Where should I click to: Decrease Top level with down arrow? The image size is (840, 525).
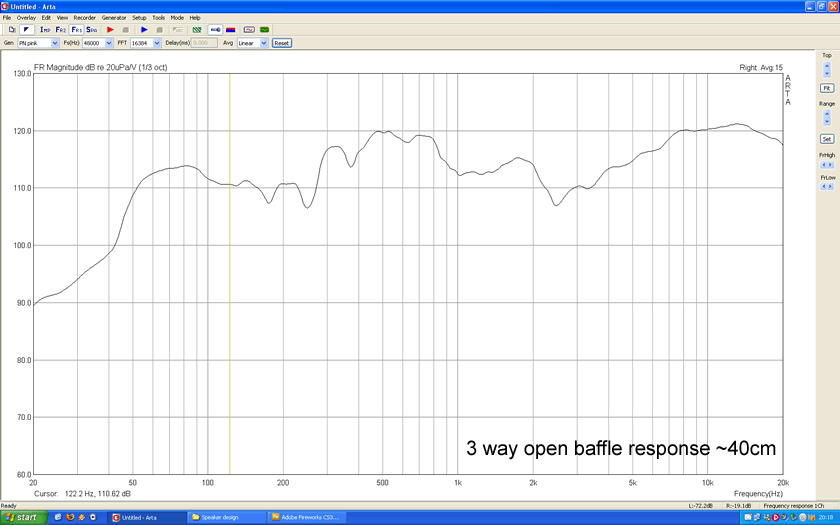tap(827, 73)
